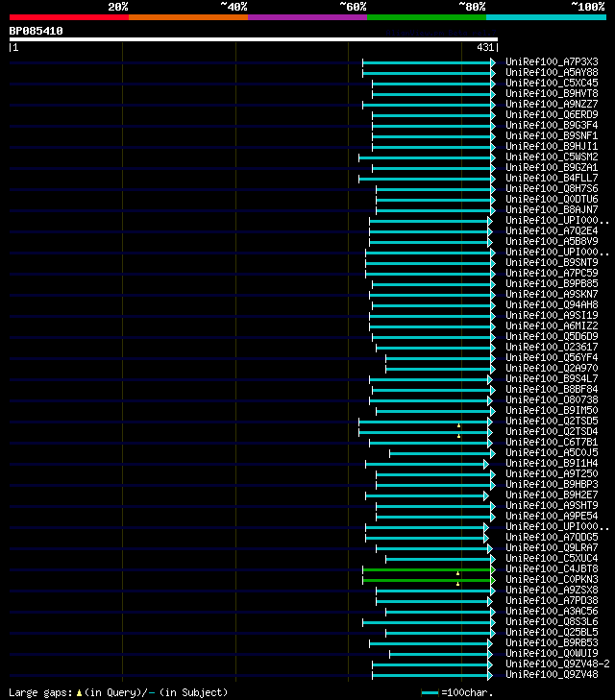Click UniRef100_B9PB85 label
This screenshot has width=615, height=700.
pos(552,284)
